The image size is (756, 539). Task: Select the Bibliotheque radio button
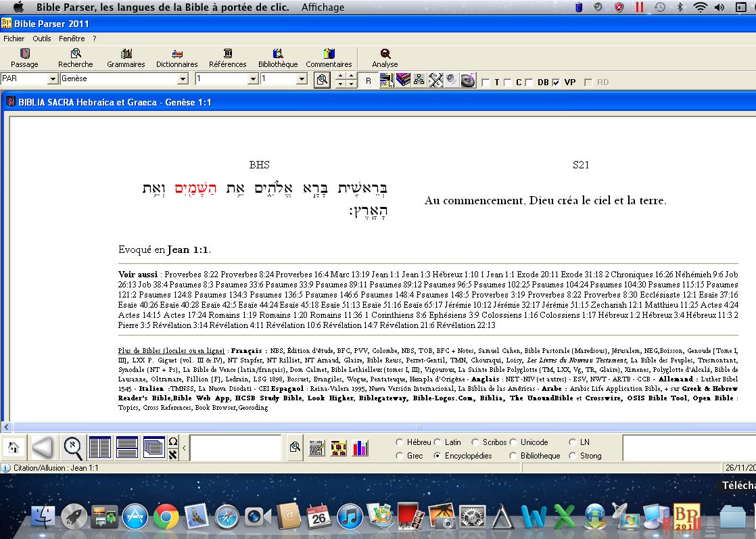tap(513, 456)
